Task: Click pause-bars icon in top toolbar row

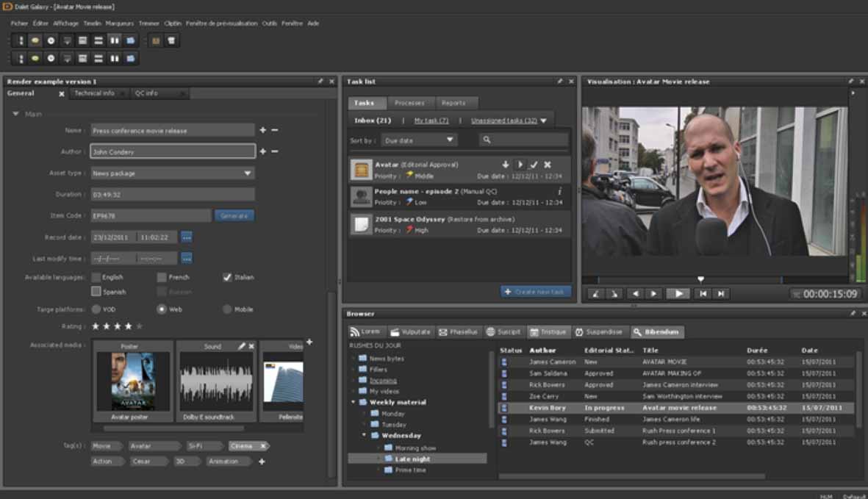Action: (114, 40)
